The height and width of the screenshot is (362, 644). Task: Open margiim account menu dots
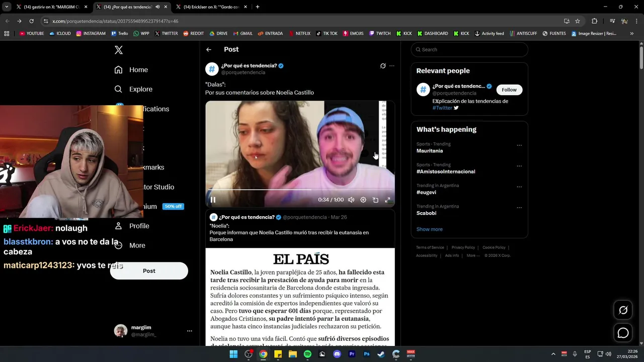point(190,331)
